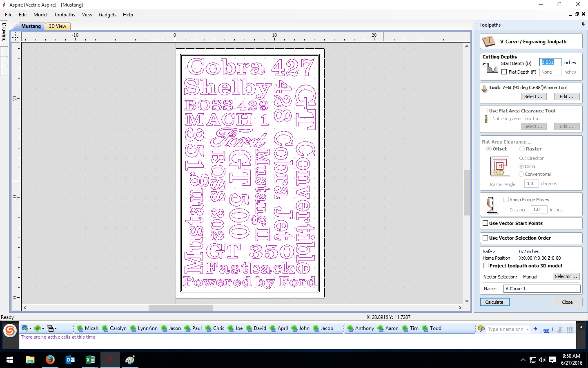Viewport: 588px width, 368px height.
Task: Click the V-Bit tool arrow icon
Action: [485, 89]
